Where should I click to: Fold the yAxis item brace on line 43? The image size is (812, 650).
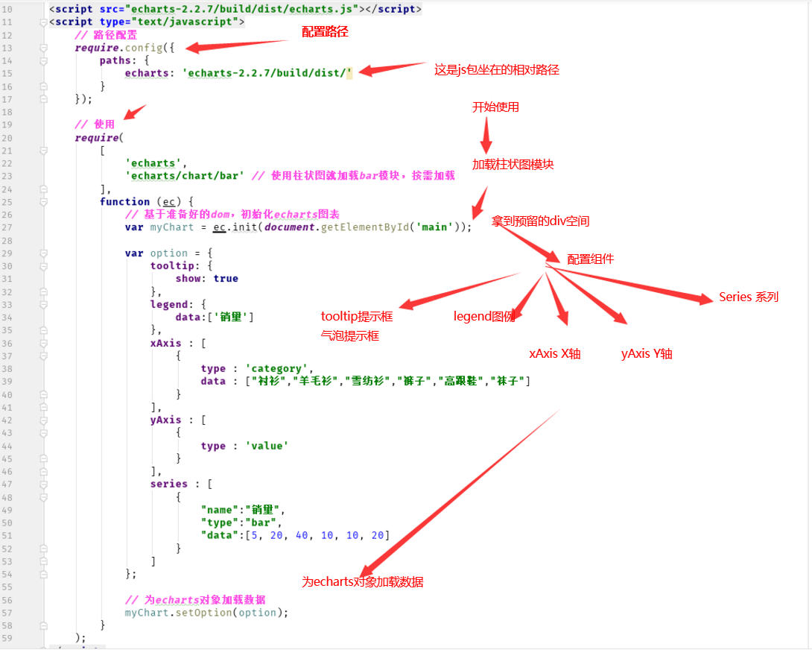43,433
